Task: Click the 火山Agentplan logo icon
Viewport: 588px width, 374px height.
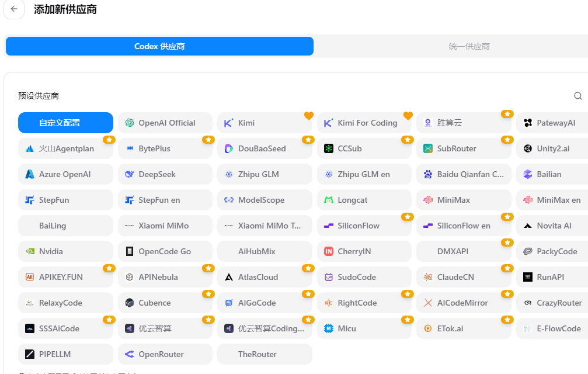Action: (30, 148)
